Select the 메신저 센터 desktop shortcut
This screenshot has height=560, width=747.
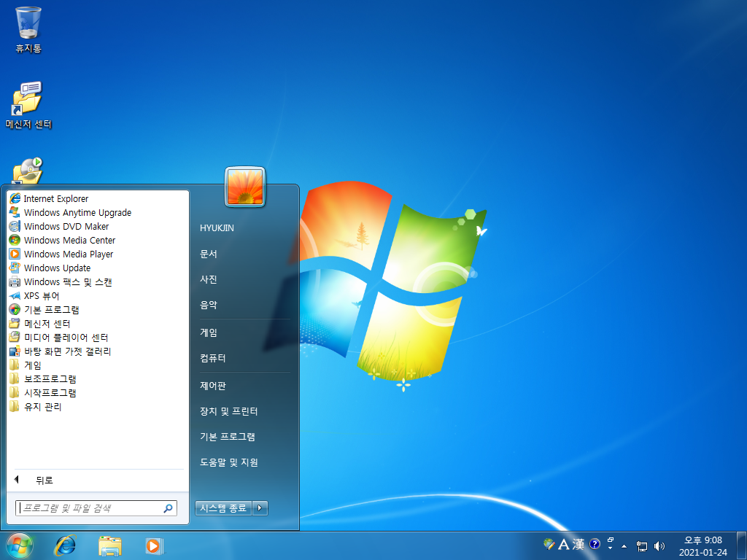(x=28, y=105)
